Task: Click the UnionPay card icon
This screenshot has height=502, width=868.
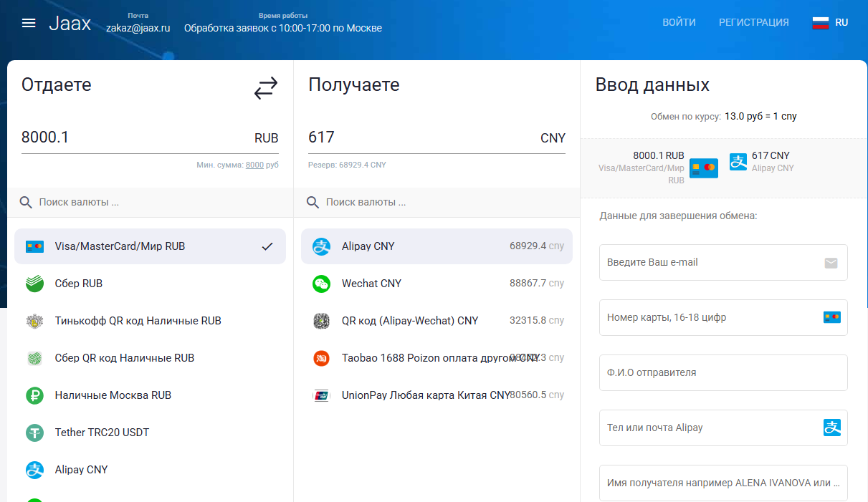Action: click(x=321, y=395)
